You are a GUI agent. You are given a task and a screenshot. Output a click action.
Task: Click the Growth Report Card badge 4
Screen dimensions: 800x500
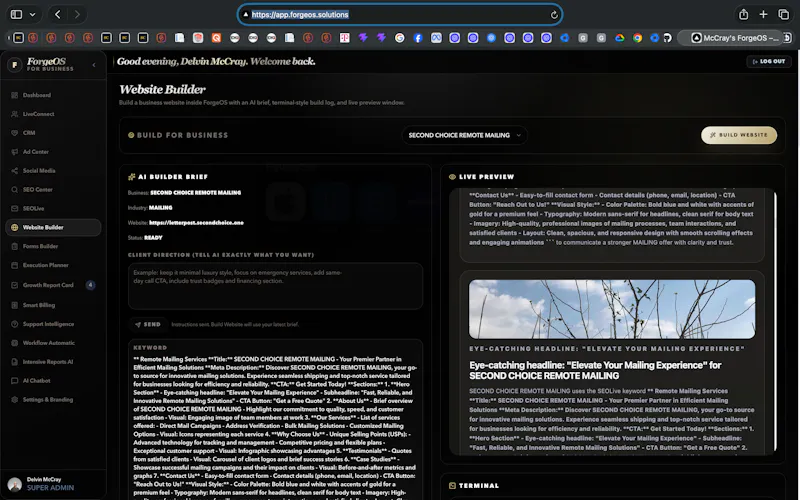(90, 285)
